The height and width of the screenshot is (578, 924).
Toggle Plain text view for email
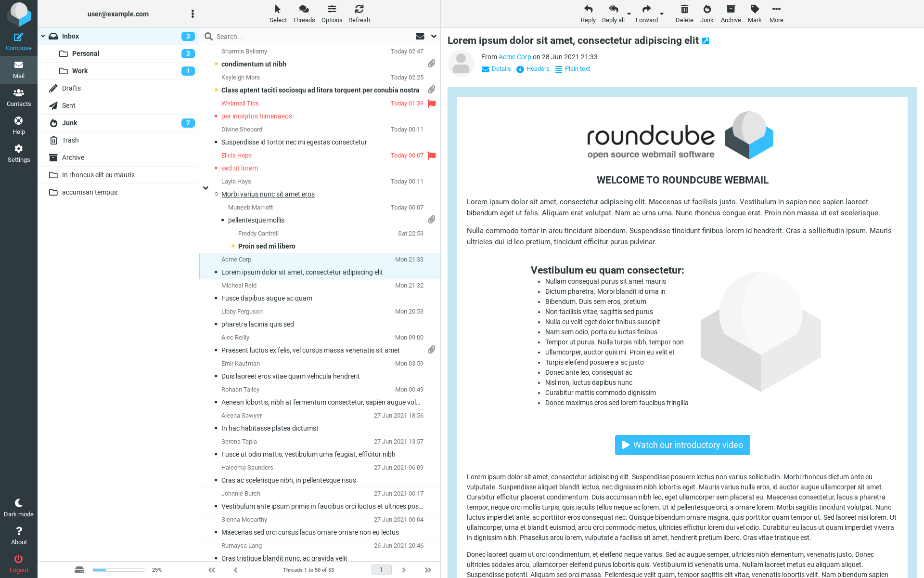[573, 68]
